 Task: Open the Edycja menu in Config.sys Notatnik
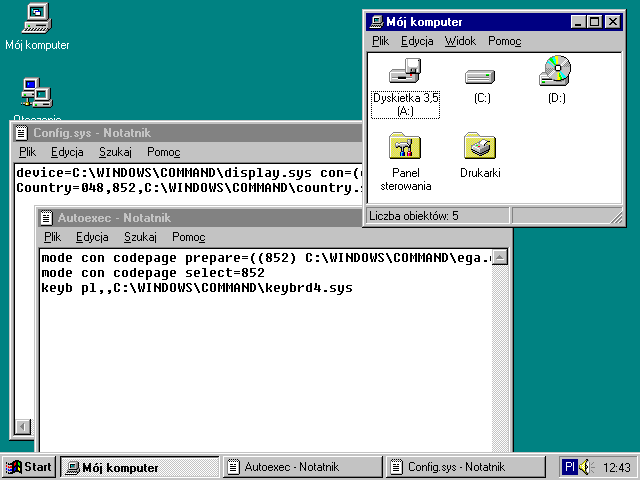click(67, 152)
